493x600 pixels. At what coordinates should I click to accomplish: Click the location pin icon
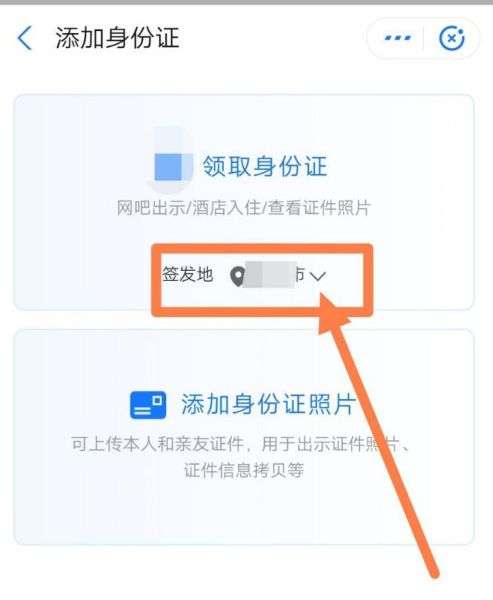[238, 276]
